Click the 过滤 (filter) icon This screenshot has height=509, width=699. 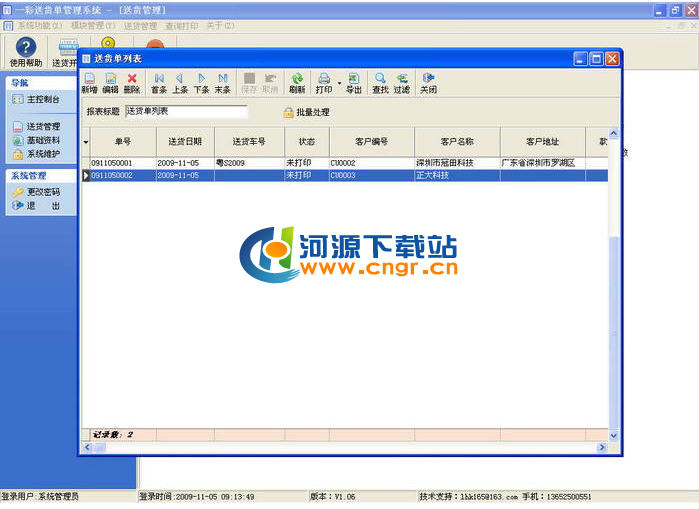[x=402, y=83]
